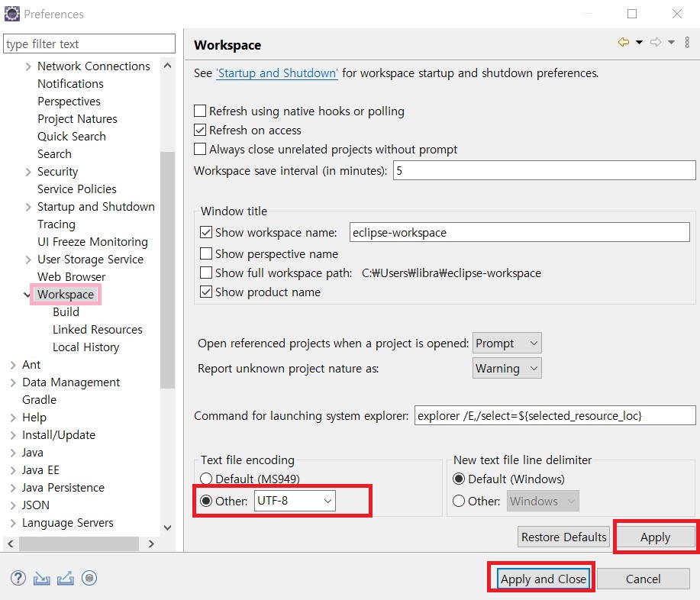Screen dimensions: 700x600
Task: Select Service Policies in the tree
Action: coord(77,189)
